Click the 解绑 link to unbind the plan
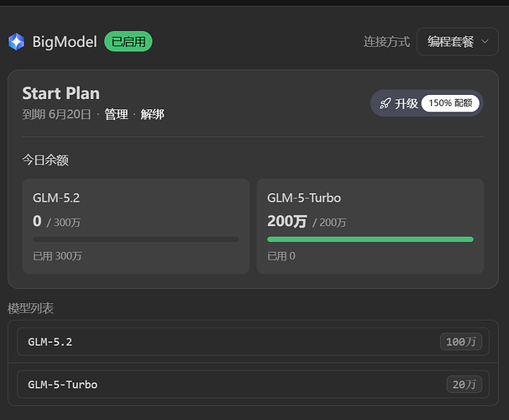Image resolution: width=509 pixels, height=420 pixels. click(152, 114)
